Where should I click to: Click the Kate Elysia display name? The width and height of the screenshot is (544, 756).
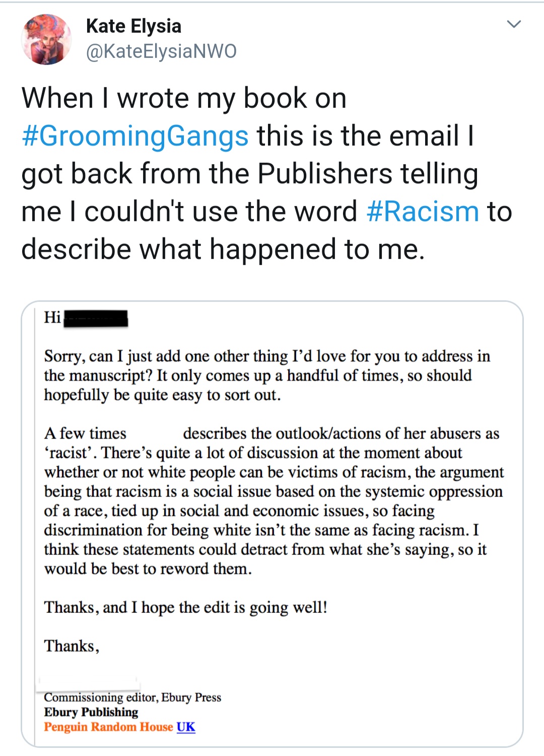pos(133,26)
